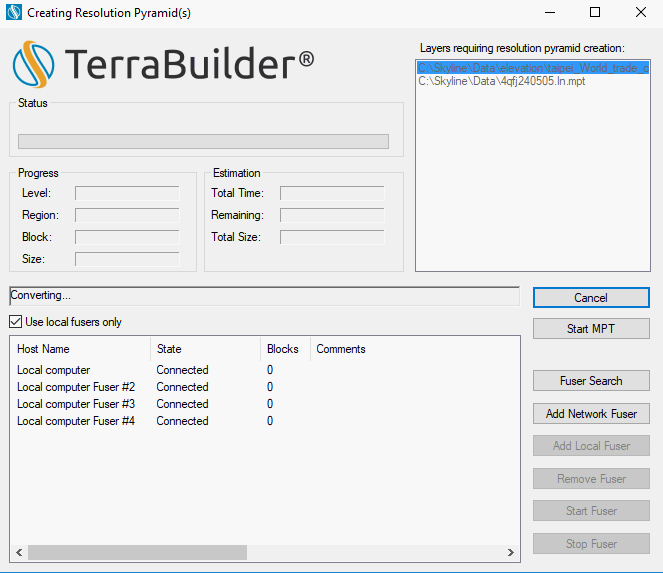Click the horizontal scrollbar thumb in fuser list
Screen dimensions: 663x573
click(x=137, y=552)
